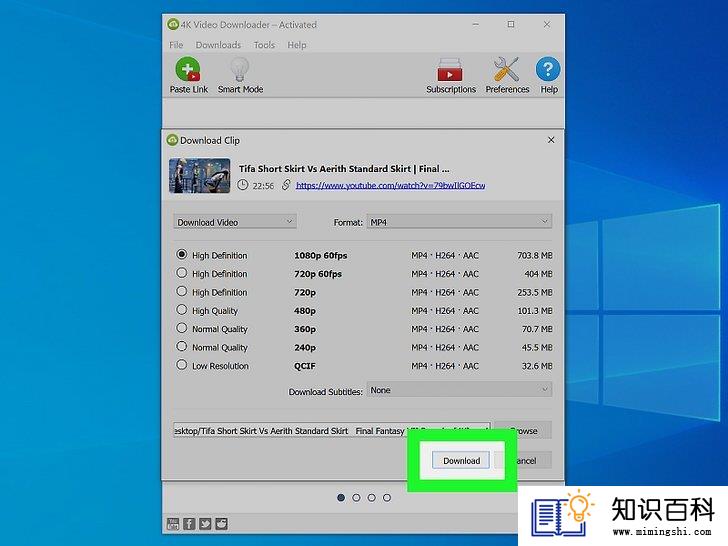Click the 32.6 MB file size
The width and height of the screenshot is (728, 546).
click(x=537, y=366)
